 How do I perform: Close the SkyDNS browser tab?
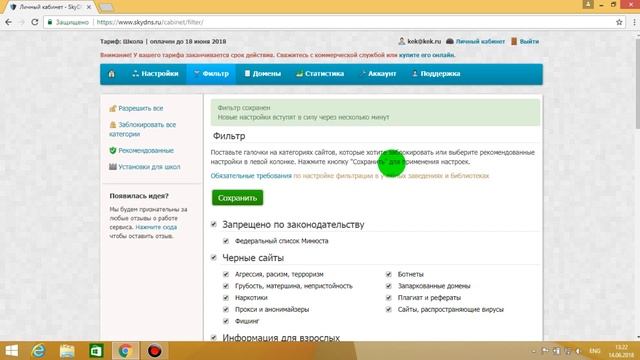click(89, 7)
